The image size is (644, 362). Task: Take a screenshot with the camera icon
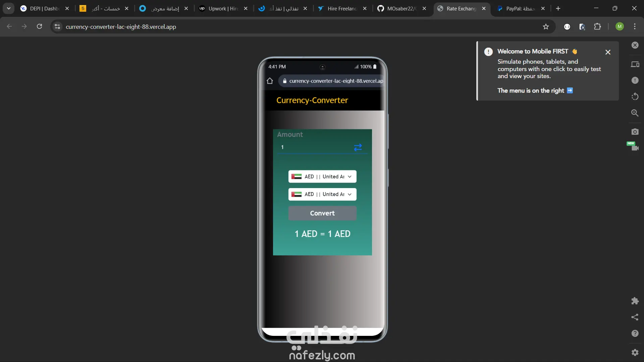[x=635, y=132]
